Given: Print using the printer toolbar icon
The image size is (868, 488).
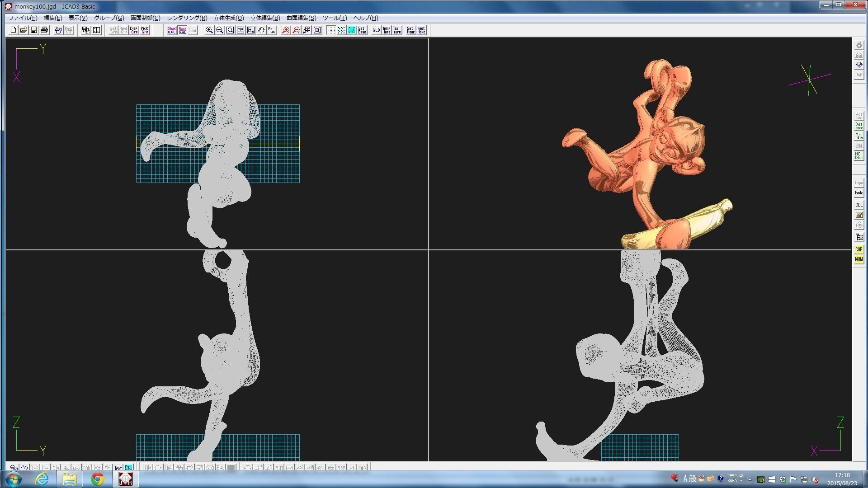Looking at the screenshot, I should [44, 30].
